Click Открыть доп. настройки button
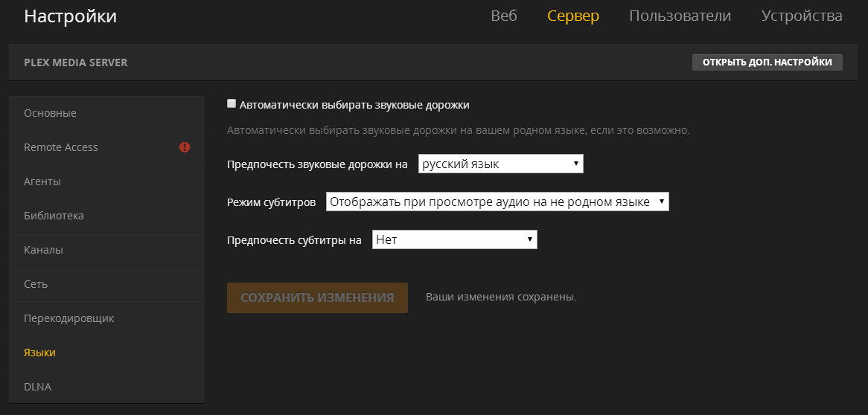This screenshot has height=415, width=868. point(767,62)
